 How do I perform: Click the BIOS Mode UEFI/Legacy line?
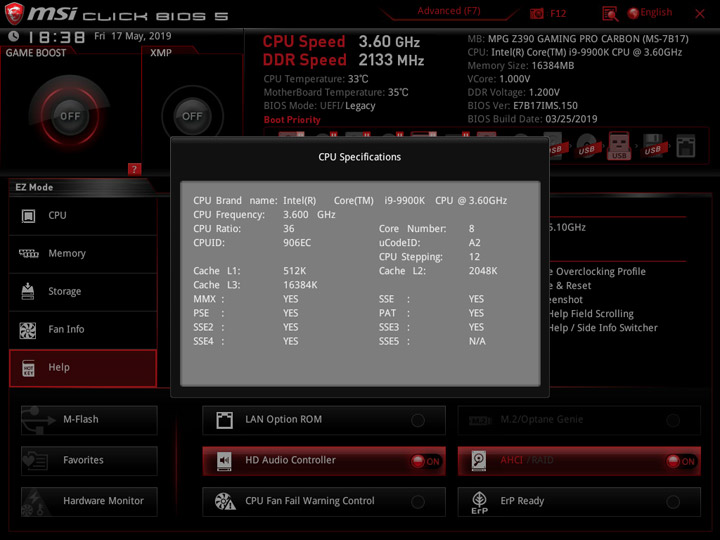[x=319, y=106]
